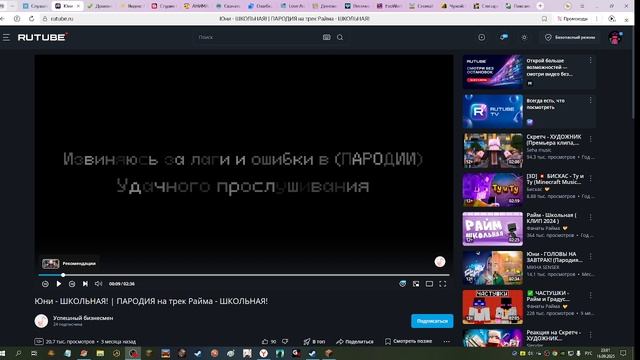Enter fullscreen mode
The height and width of the screenshot is (360, 640).
click(443, 284)
